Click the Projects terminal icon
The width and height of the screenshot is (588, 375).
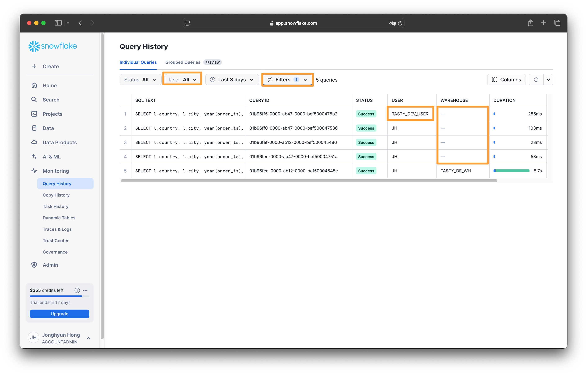[34, 114]
